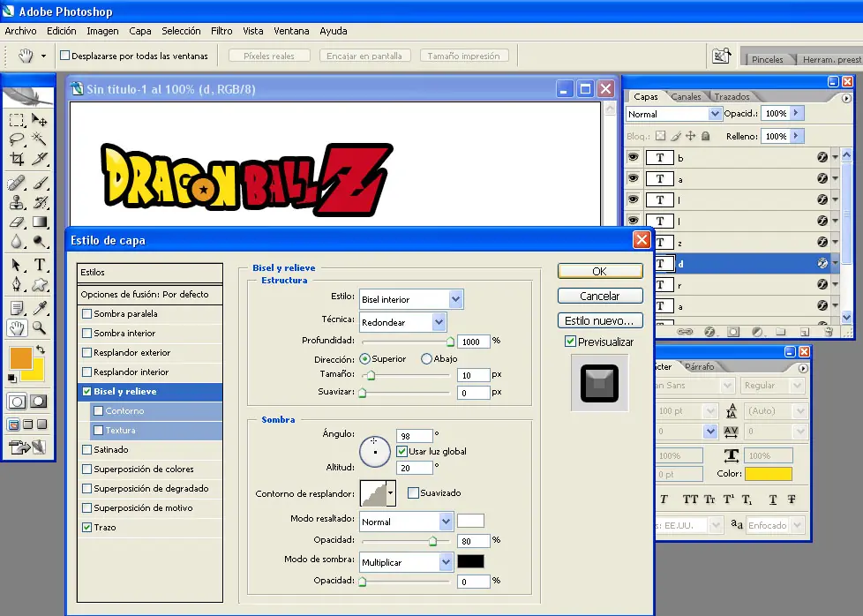Open the Archivo menu
This screenshot has width=863, height=616.
[x=20, y=31]
